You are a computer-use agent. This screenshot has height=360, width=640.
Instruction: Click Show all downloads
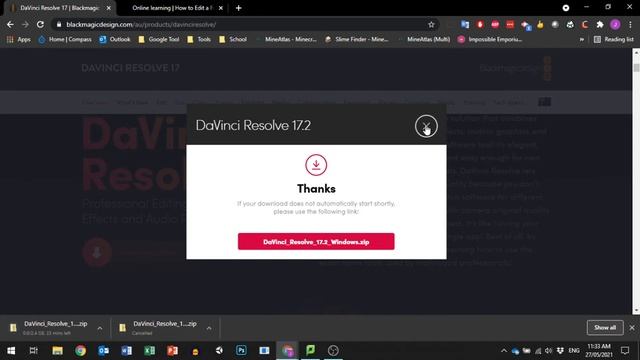[x=605, y=327]
